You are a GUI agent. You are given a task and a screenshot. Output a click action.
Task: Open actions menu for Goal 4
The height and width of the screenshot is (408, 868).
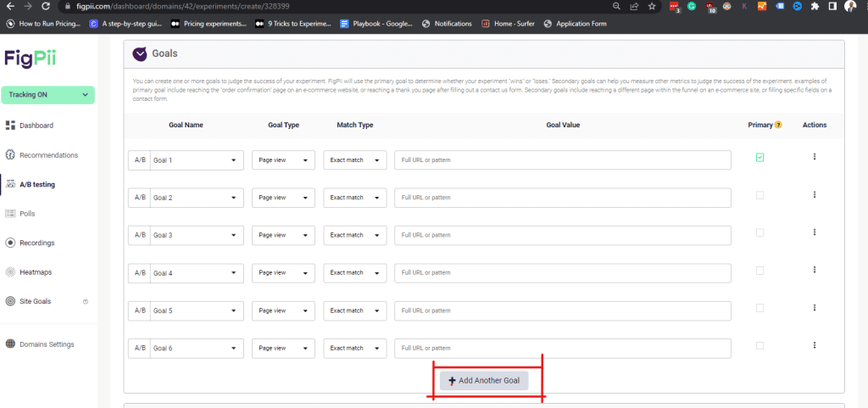815,270
